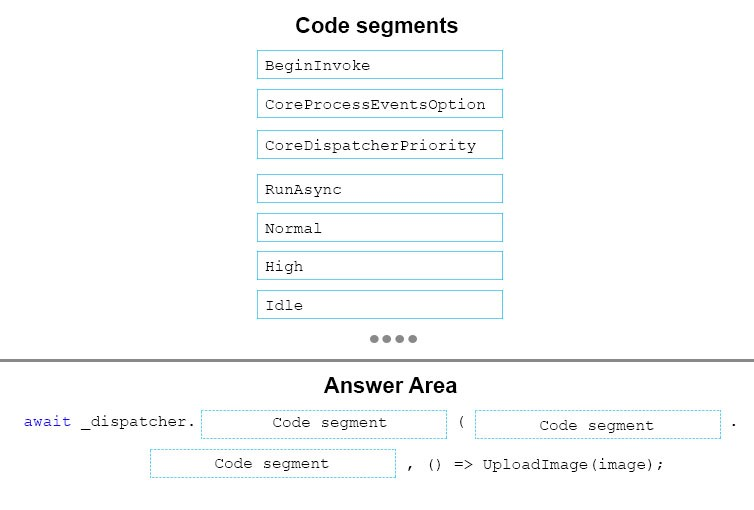This screenshot has width=754, height=510.
Task: Click the first dot of the handle
Action: coord(374,339)
